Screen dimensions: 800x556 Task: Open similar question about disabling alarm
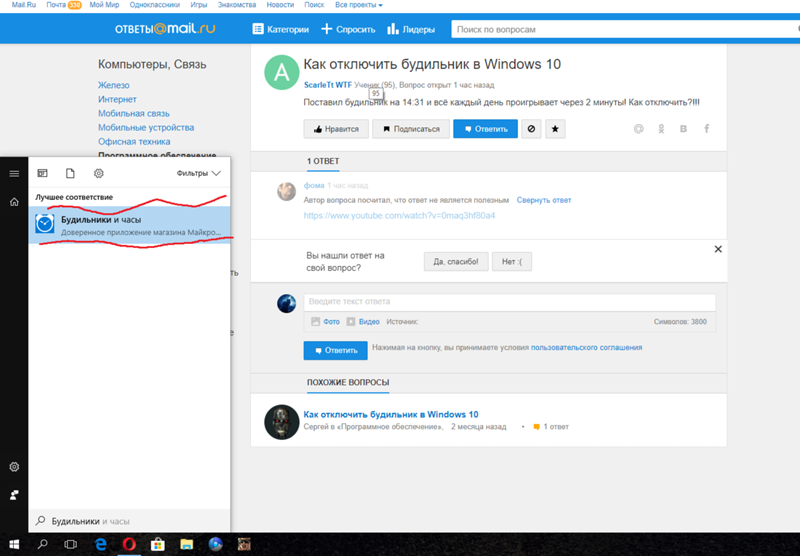tap(391, 414)
